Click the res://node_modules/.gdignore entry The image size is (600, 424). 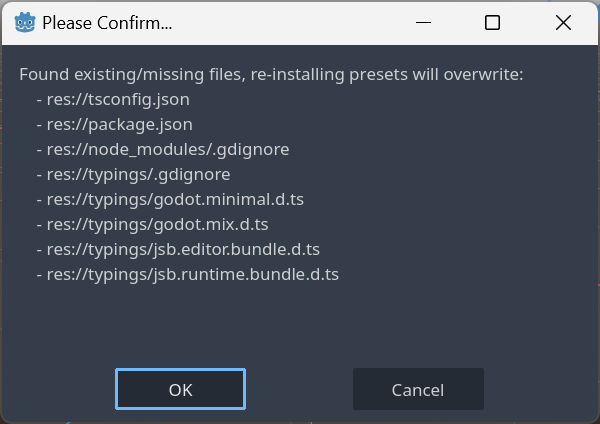163,149
